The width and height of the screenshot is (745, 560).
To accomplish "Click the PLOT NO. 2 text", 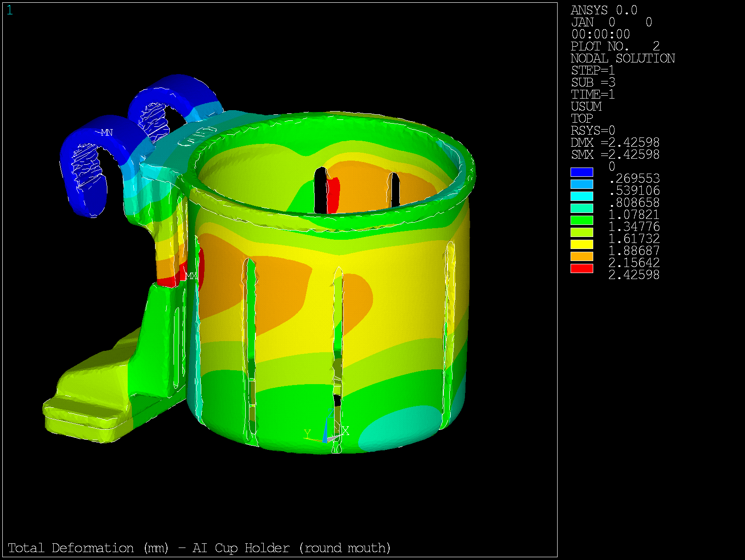I will coord(615,46).
